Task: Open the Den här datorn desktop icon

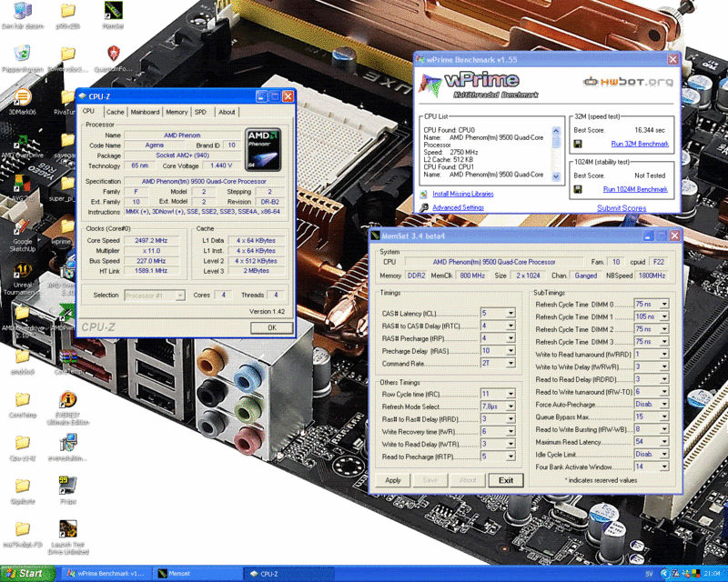Action: pos(22,11)
